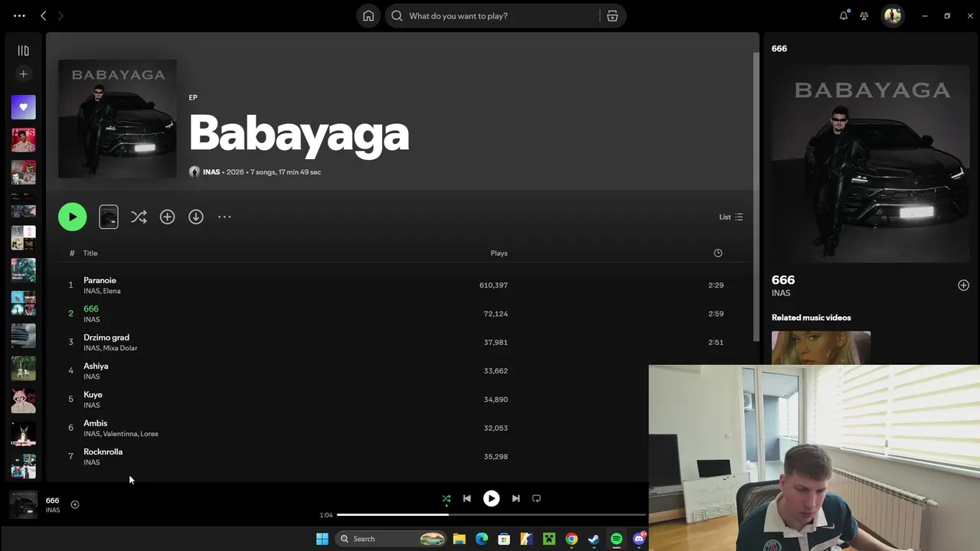Open the pink-haired cat avatar playlist in the sidebar
The height and width of the screenshot is (551, 980).
pos(23,400)
